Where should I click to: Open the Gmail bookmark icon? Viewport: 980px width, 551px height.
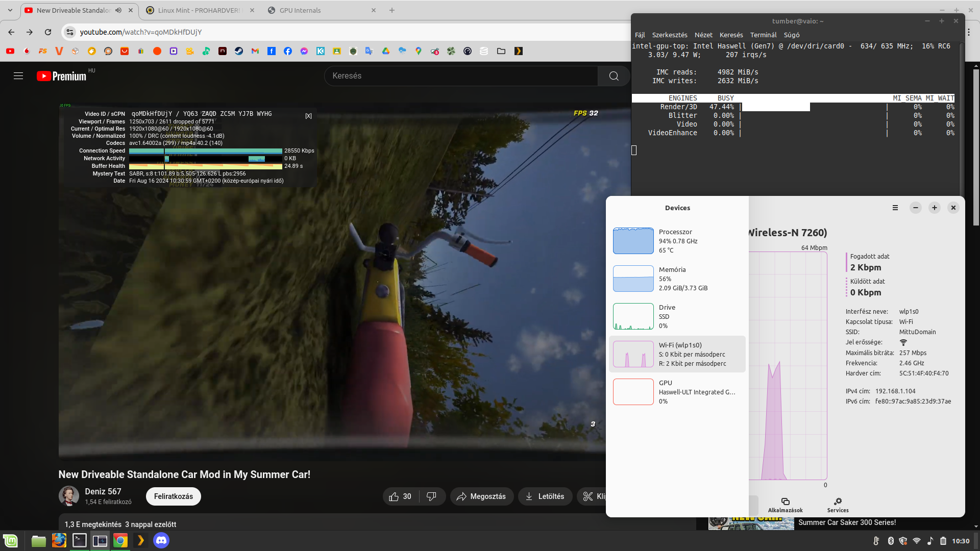tap(255, 51)
